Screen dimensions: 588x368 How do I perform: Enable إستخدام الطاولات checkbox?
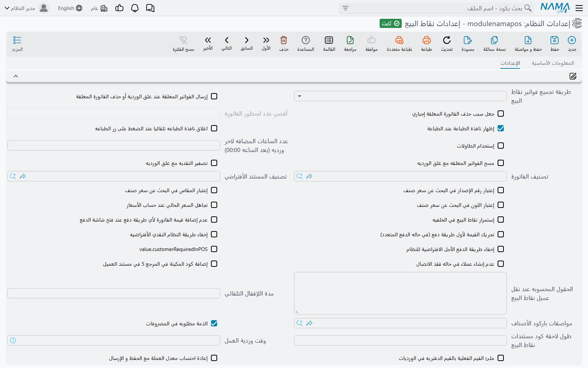(x=501, y=146)
